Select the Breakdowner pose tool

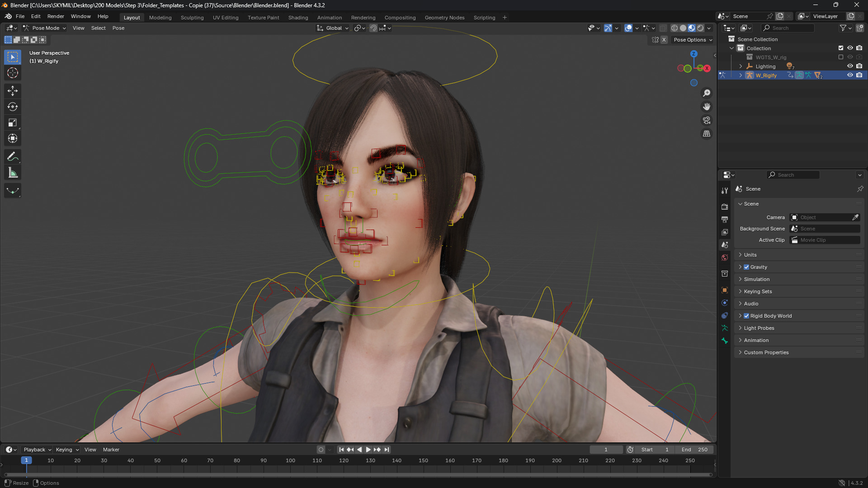point(13,191)
